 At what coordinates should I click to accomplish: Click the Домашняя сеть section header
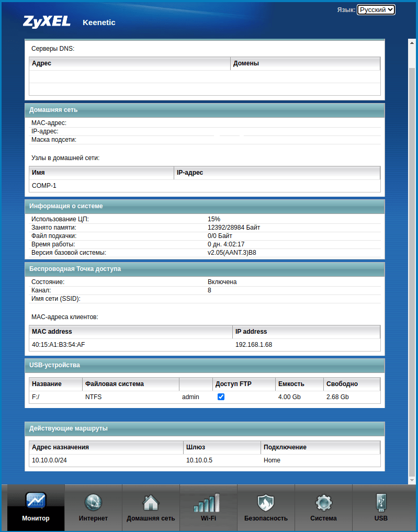click(205, 110)
